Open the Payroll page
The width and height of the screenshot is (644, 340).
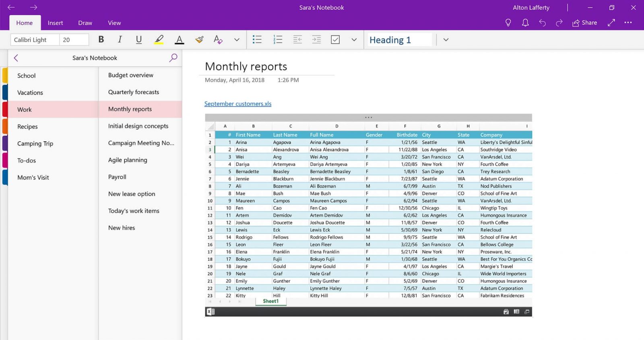click(140, 177)
